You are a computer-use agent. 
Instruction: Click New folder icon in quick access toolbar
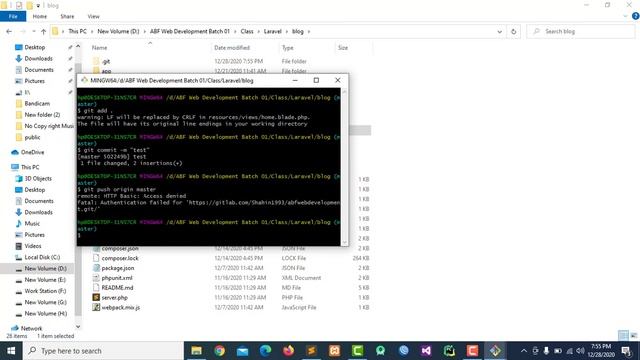tap(29, 5)
